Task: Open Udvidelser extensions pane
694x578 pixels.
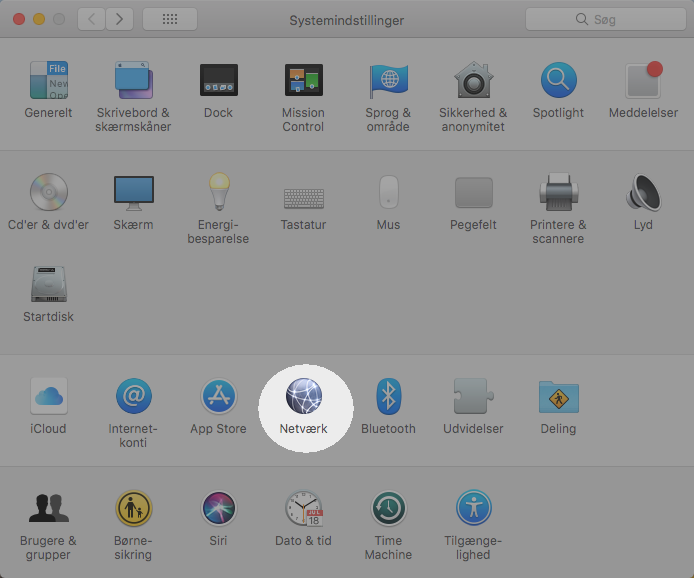Action: pos(474,396)
